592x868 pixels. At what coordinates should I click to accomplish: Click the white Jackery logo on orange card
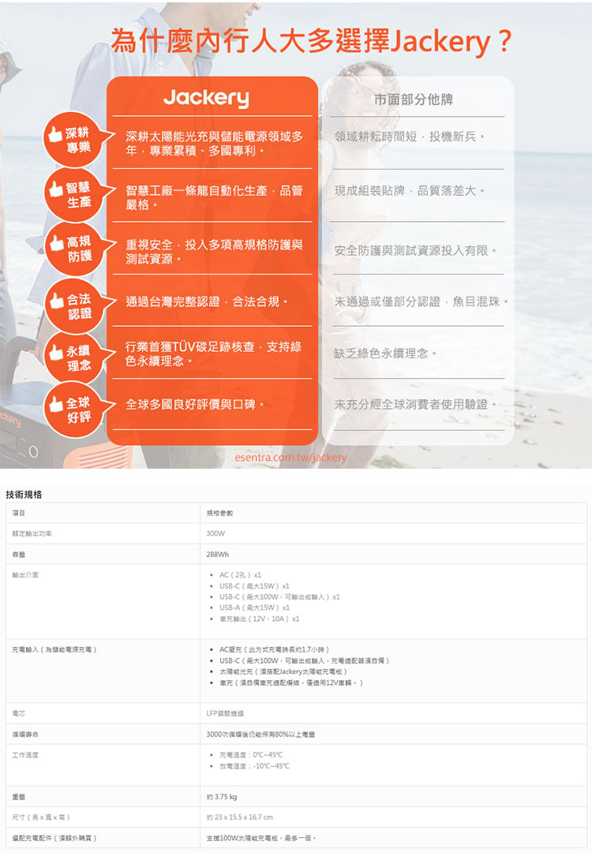pos(205,99)
